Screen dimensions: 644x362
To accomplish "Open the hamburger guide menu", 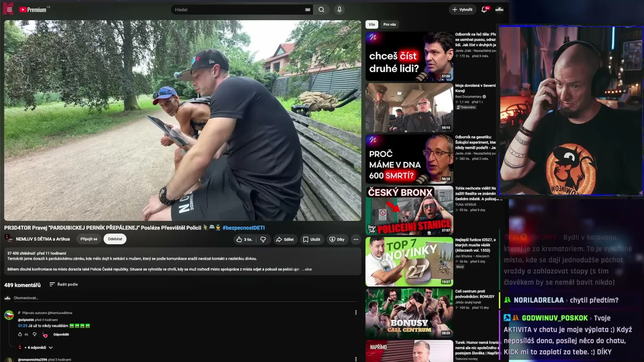I will tap(9, 10).
